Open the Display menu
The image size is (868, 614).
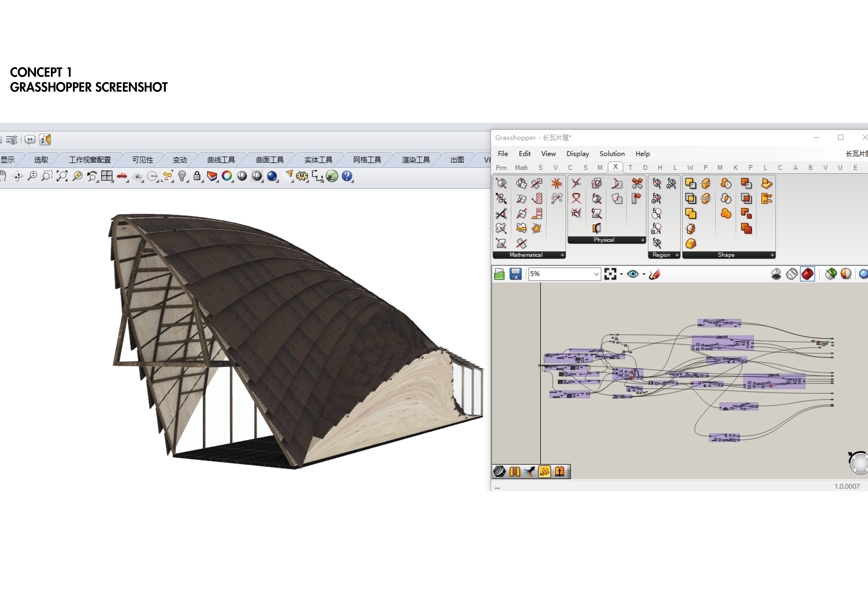pos(577,153)
